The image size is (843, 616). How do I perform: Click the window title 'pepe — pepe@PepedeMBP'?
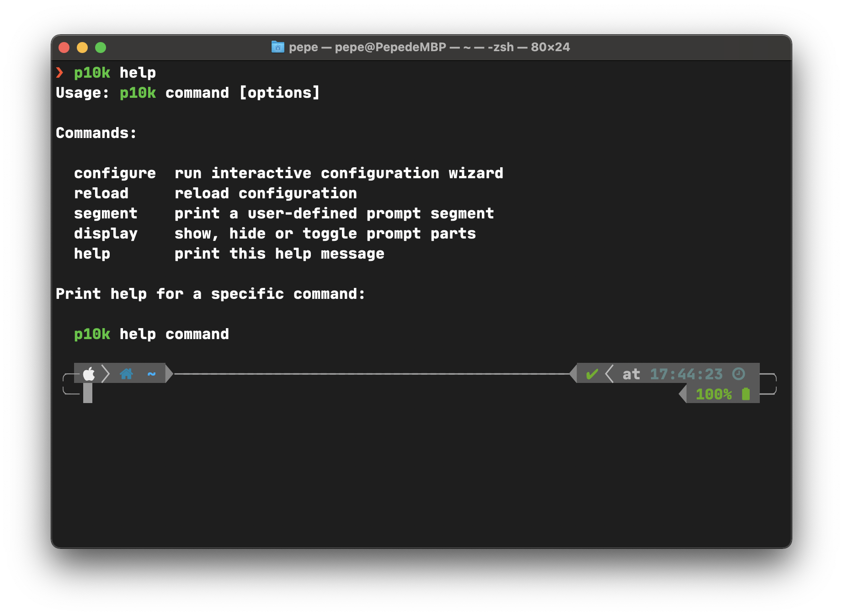click(368, 47)
